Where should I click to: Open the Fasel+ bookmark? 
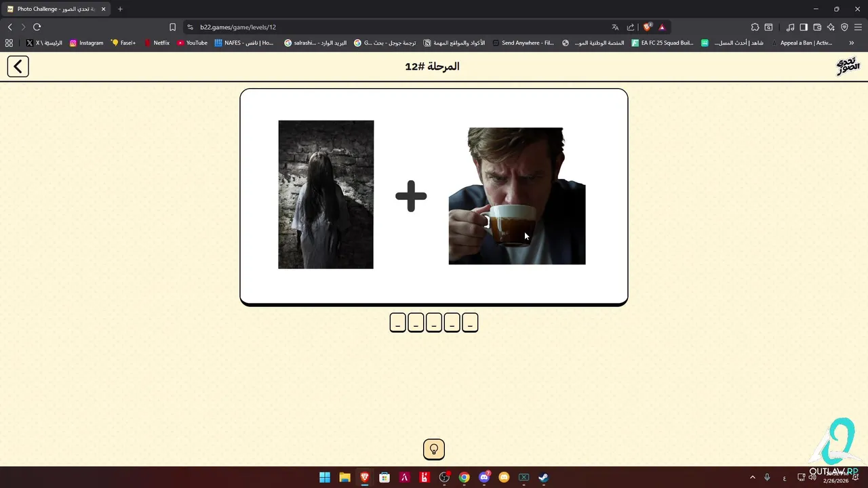pos(123,43)
